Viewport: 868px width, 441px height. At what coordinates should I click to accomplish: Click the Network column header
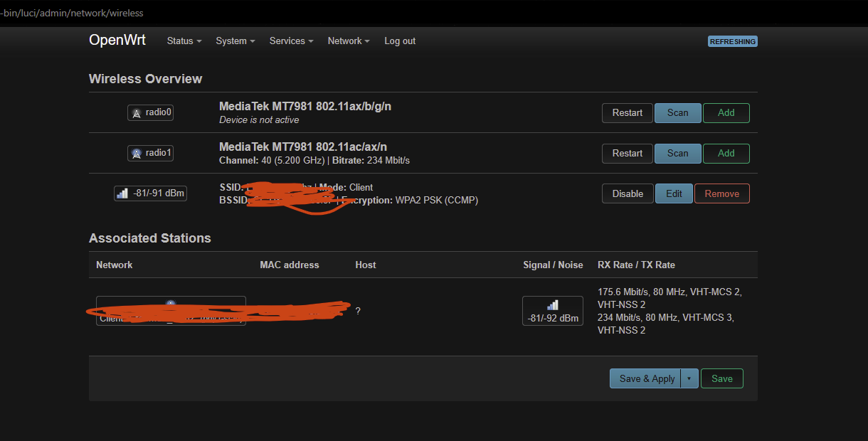115,265
